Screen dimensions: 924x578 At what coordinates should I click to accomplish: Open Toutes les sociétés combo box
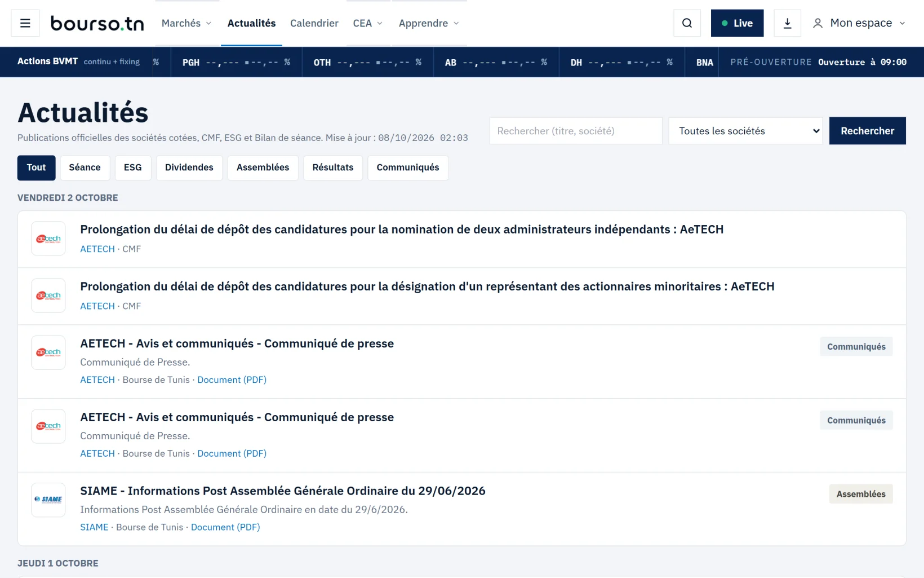pyautogui.click(x=745, y=131)
